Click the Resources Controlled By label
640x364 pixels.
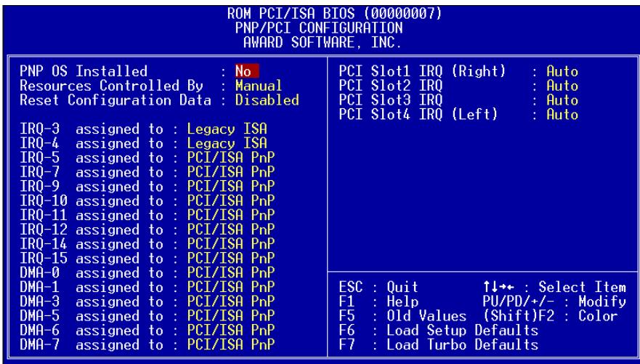(x=111, y=86)
